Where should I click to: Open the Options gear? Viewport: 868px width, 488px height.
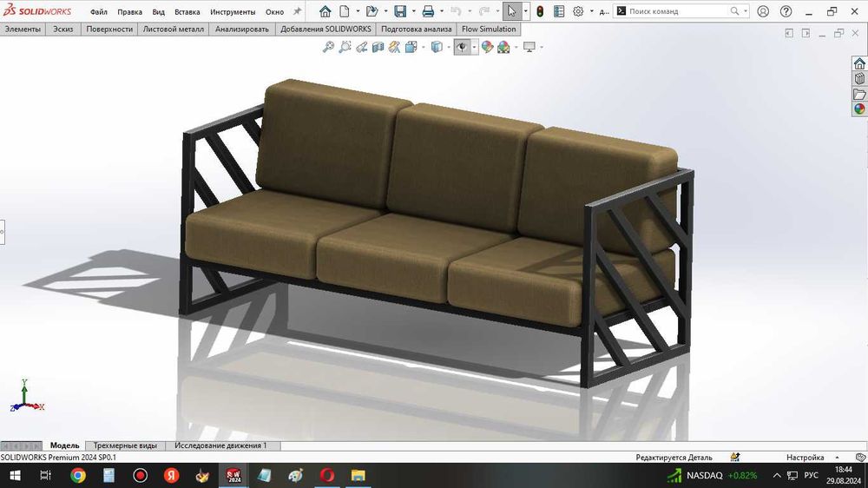click(x=578, y=11)
